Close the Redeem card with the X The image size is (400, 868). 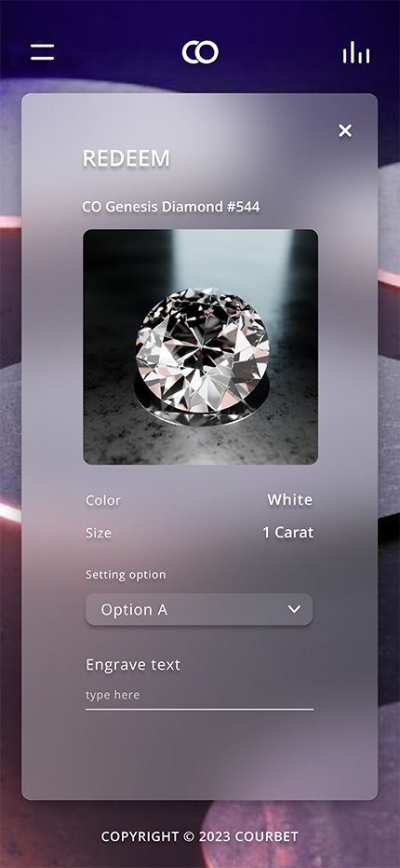[345, 130]
